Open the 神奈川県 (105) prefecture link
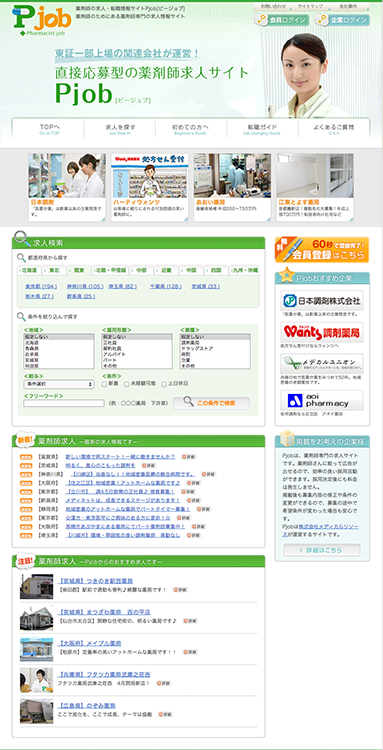383x750 pixels. (85, 286)
